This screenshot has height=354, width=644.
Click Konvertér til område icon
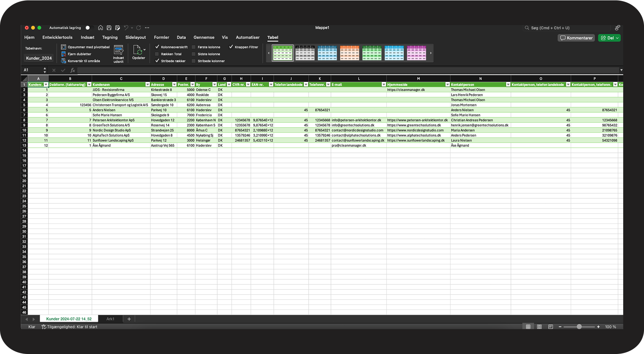pos(63,61)
